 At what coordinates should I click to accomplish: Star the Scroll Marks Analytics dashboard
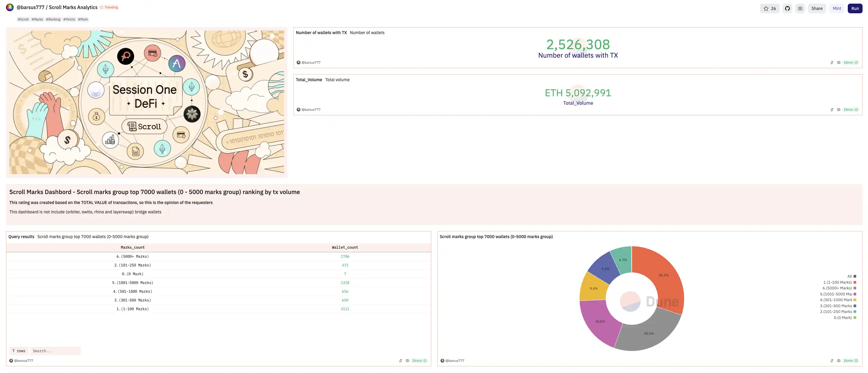(769, 8)
